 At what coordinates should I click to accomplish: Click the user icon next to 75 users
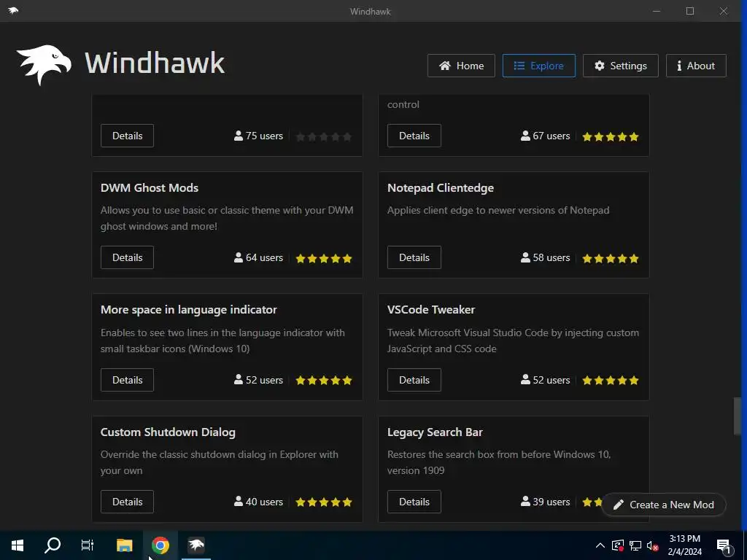click(239, 136)
